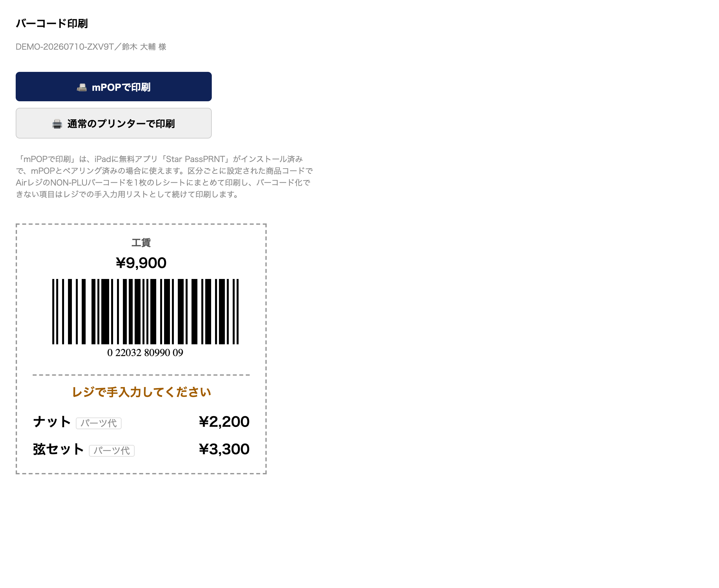Click the 通常のプリンターで印刷 button

(x=113, y=123)
